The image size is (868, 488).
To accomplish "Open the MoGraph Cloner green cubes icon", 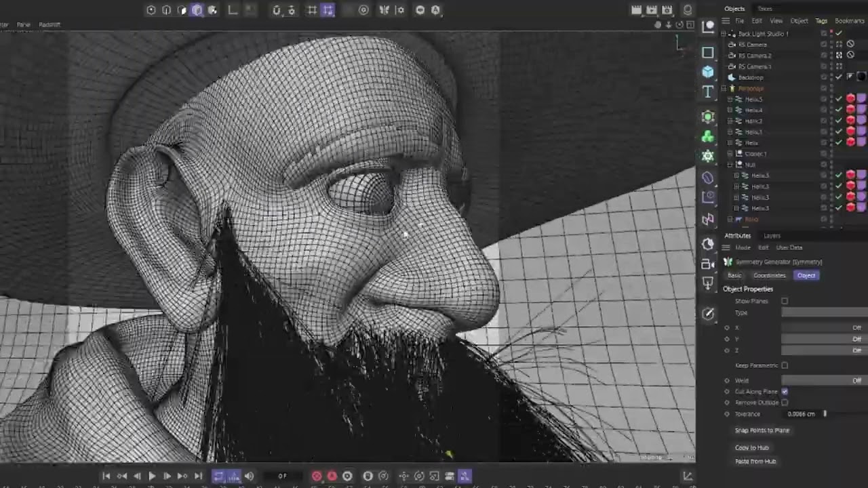I will (x=708, y=136).
